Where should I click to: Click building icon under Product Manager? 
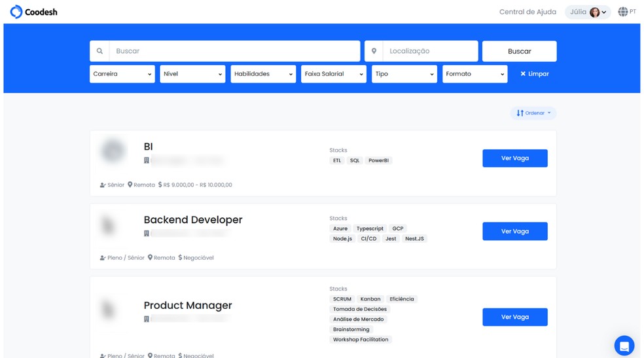(147, 319)
